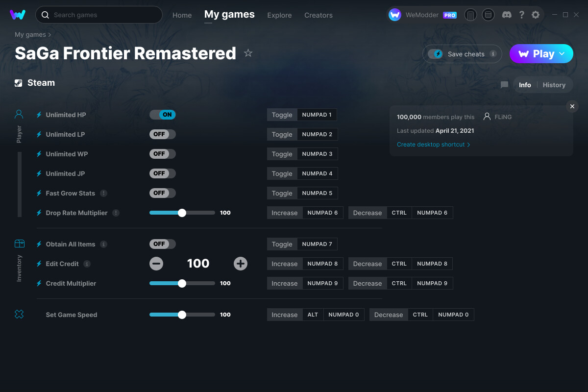Open the comments chat icon

[504, 85]
